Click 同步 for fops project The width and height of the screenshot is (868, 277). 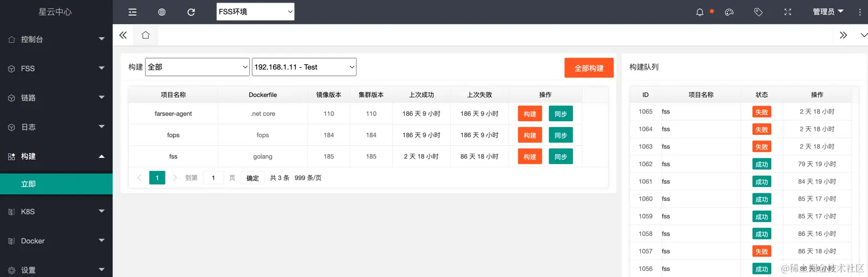pyautogui.click(x=561, y=135)
